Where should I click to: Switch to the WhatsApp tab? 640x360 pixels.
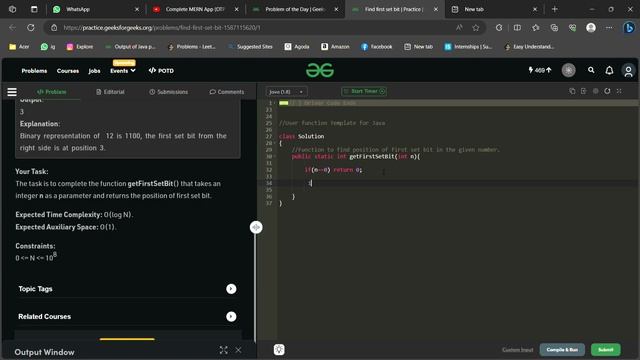point(95,9)
